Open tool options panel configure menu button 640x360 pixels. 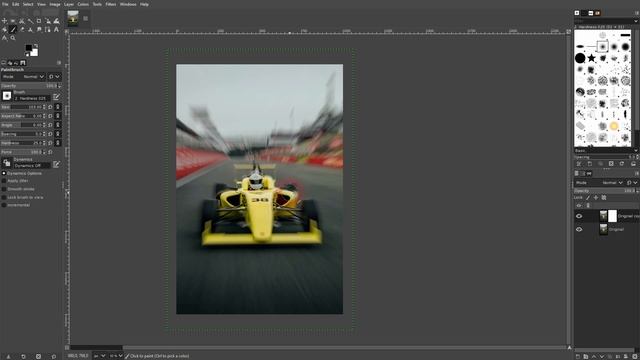59,63
